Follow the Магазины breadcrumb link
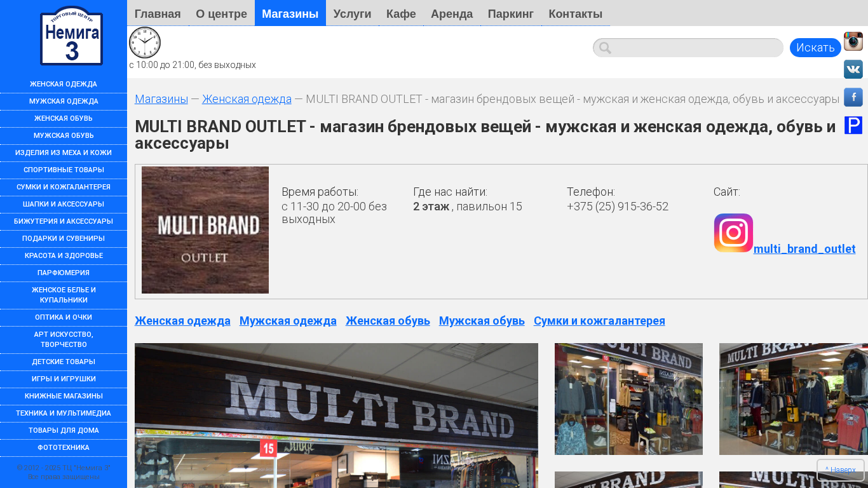868x488 pixels. [x=161, y=99]
